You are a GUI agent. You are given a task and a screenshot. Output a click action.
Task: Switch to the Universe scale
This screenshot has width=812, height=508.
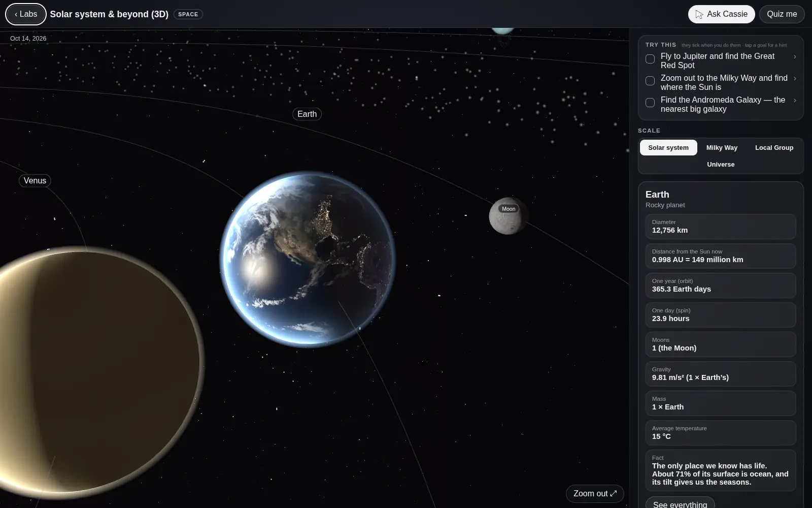coord(721,165)
